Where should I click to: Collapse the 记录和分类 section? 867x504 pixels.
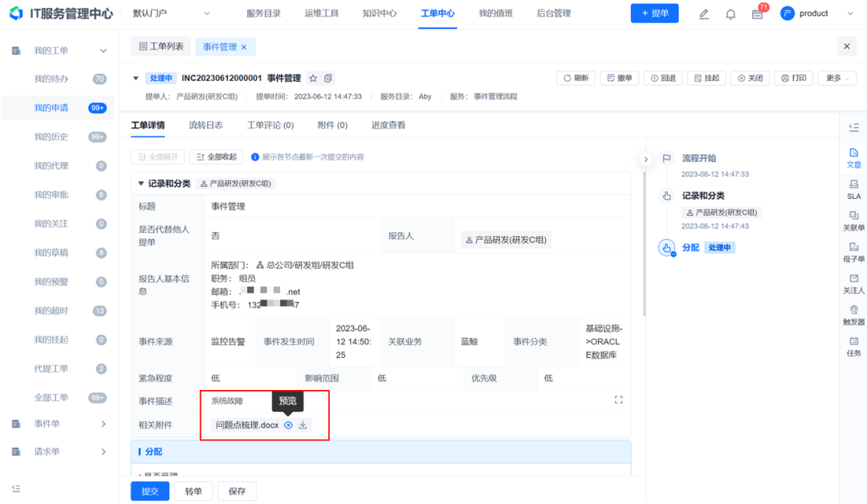click(140, 184)
